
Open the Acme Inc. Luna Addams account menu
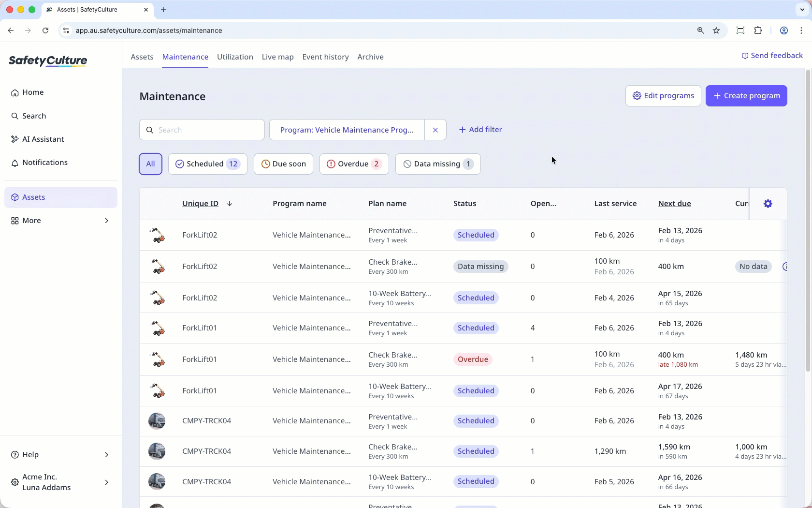(61, 482)
